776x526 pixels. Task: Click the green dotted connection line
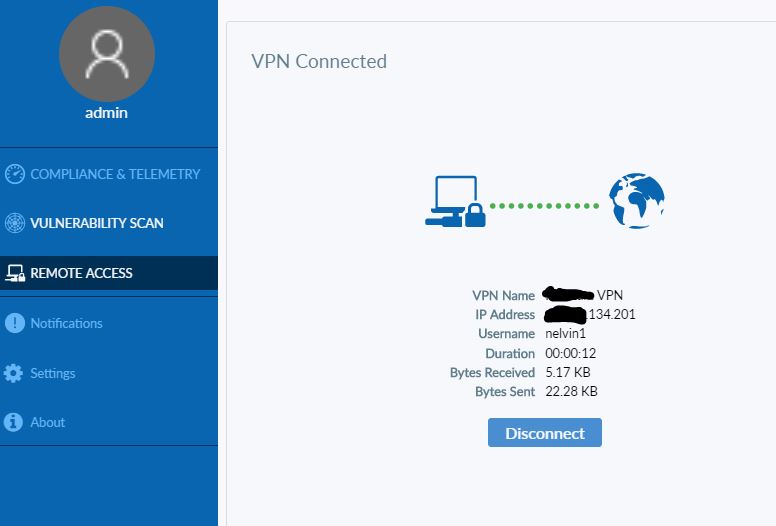tap(547, 206)
